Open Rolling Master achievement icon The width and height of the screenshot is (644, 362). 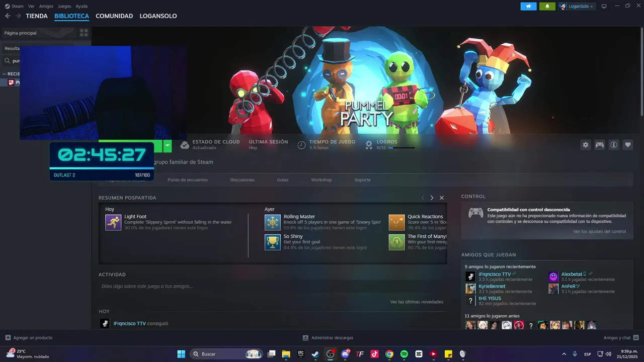[x=273, y=222]
